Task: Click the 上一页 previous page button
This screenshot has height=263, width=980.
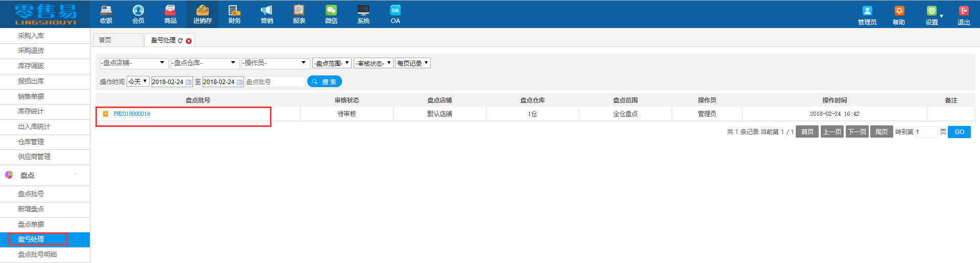Action: [832, 131]
